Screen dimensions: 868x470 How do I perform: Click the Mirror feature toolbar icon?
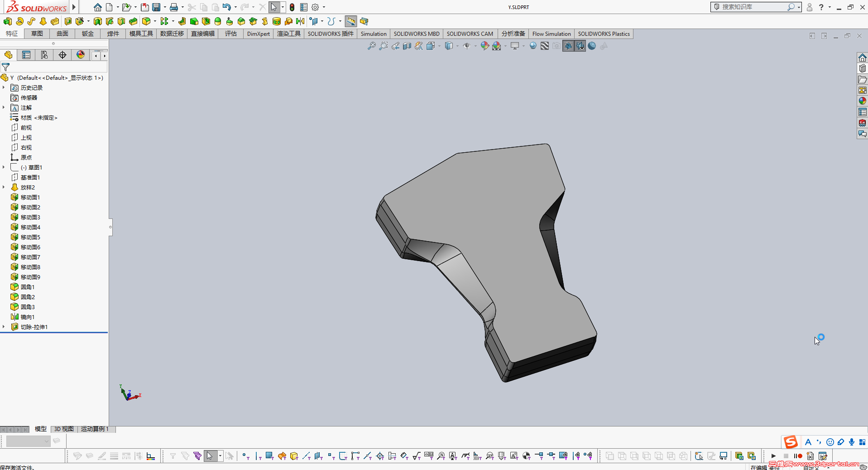300,21
